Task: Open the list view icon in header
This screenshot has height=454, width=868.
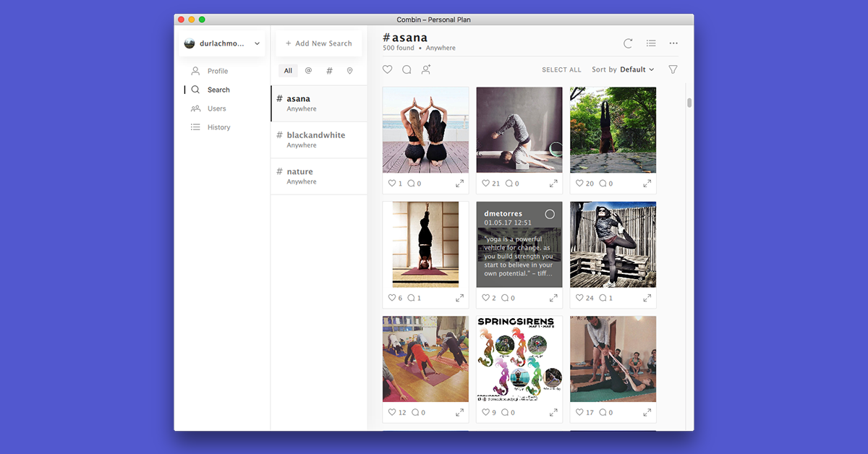Action: [x=651, y=43]
